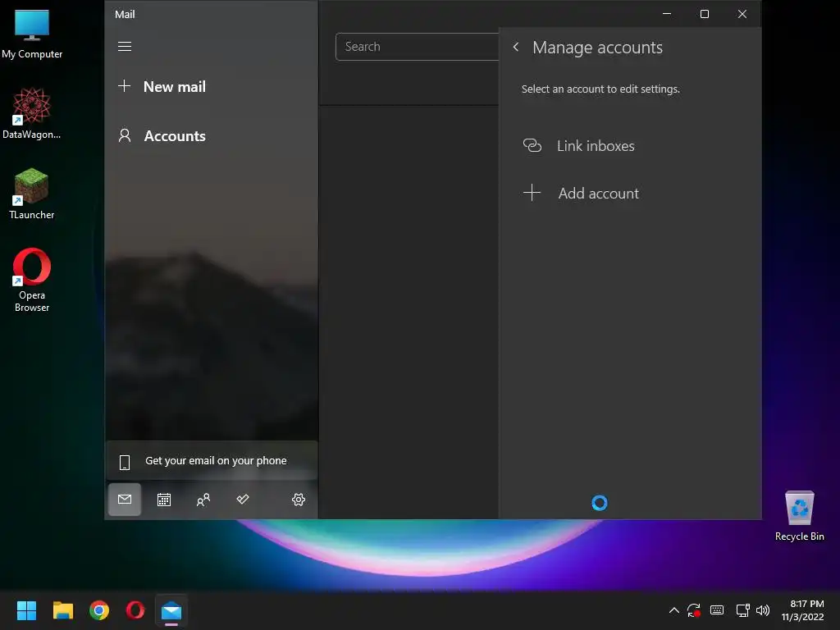Choose Add account in Manage accounts
This screenshot has height=630, width=840.
[x=630, y=193]
